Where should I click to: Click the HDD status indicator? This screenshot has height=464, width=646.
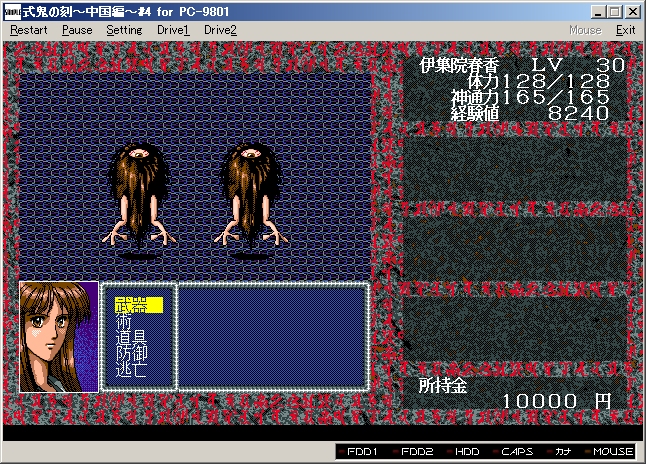point(463,452)
